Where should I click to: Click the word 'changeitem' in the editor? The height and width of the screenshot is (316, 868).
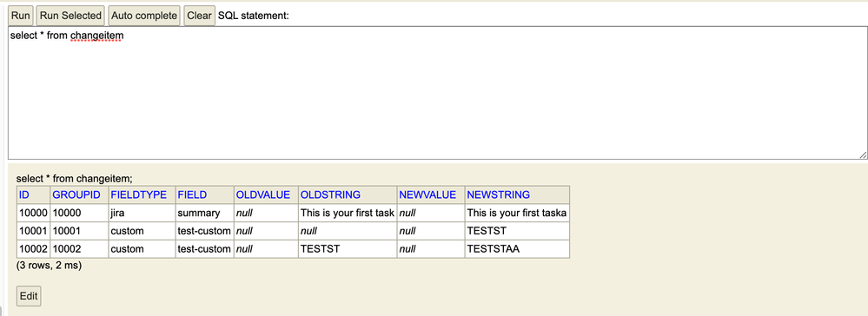97,36
